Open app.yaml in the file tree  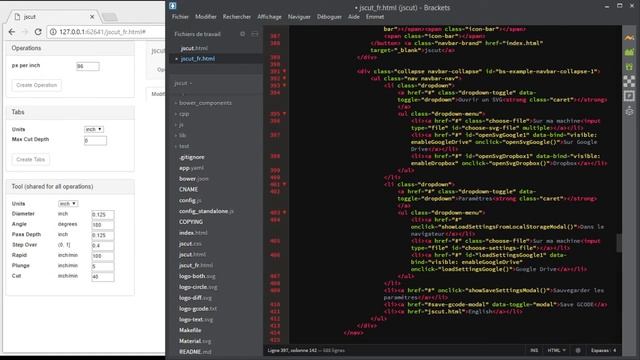pos(191,168)
